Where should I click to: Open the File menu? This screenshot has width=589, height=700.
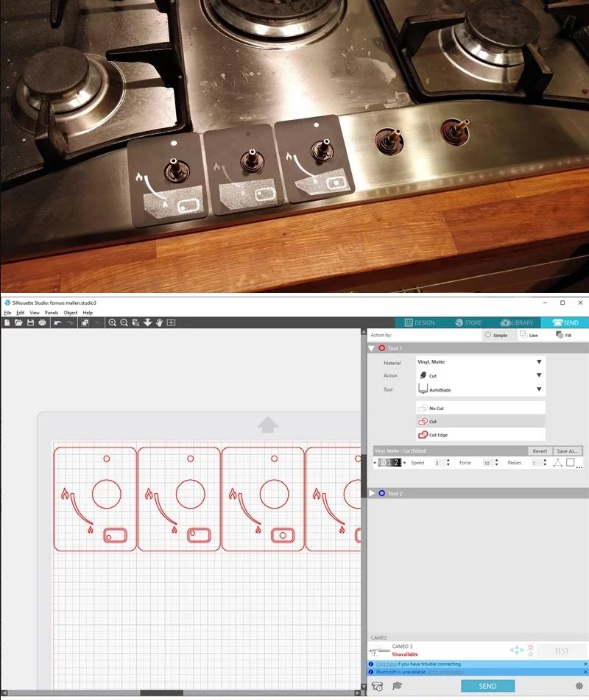[7, 313]
